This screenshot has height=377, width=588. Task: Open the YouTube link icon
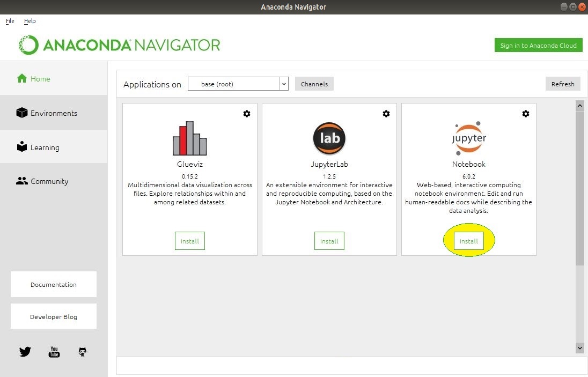(x=54, y=351)
